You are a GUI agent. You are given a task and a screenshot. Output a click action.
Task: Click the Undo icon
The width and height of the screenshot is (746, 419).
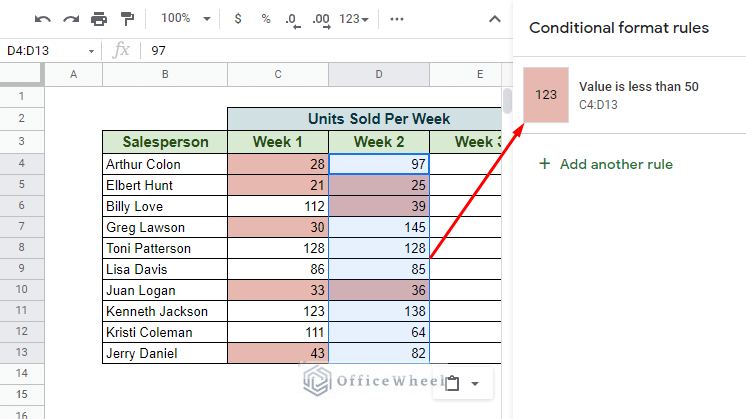click(43, 19)
